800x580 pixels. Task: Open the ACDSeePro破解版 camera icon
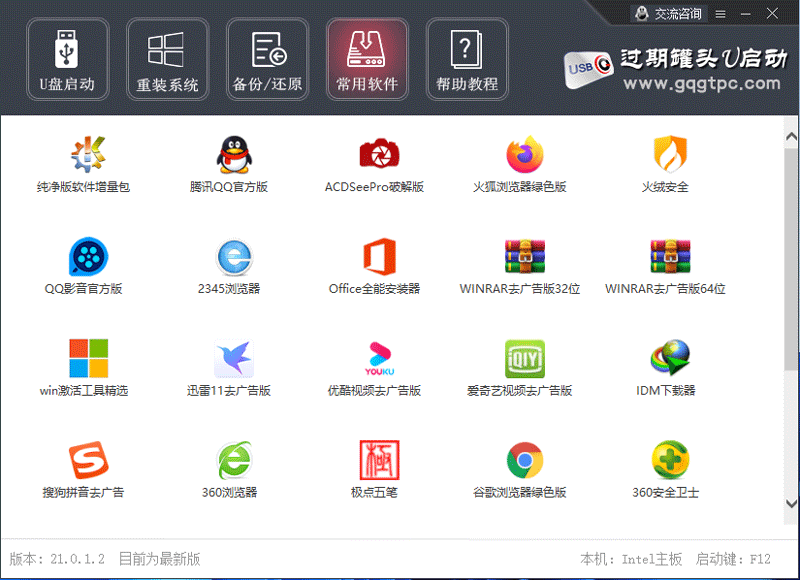(379, 154)
